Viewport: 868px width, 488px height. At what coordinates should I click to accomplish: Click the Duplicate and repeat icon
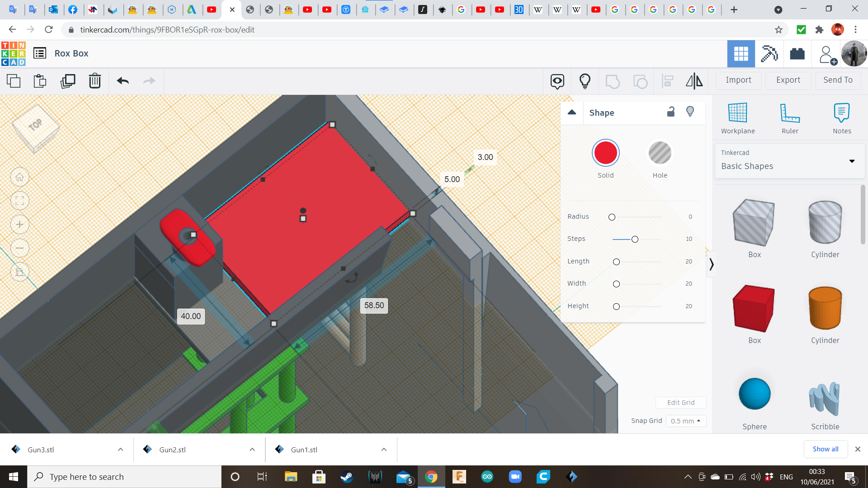[x=68, y=81]
